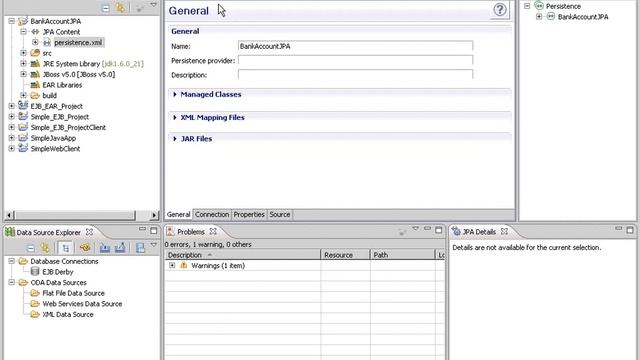Click the EAR Libraries library icon
The width and height of the screenshot is (640, 360).
(35, 85)
